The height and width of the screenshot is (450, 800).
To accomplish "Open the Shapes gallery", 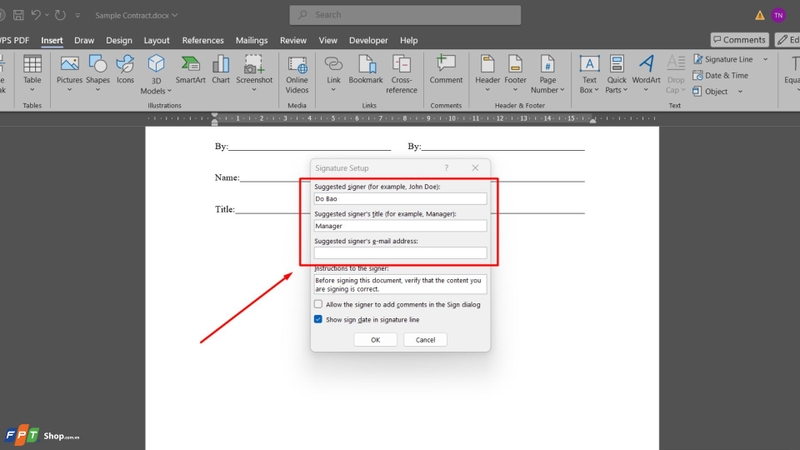I will tap(97, 73).
